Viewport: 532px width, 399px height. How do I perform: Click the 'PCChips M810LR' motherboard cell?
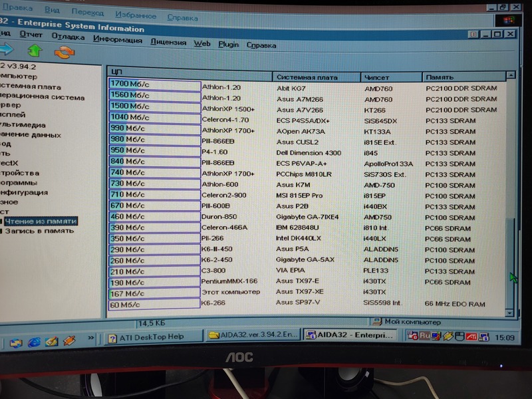(304, 174)
